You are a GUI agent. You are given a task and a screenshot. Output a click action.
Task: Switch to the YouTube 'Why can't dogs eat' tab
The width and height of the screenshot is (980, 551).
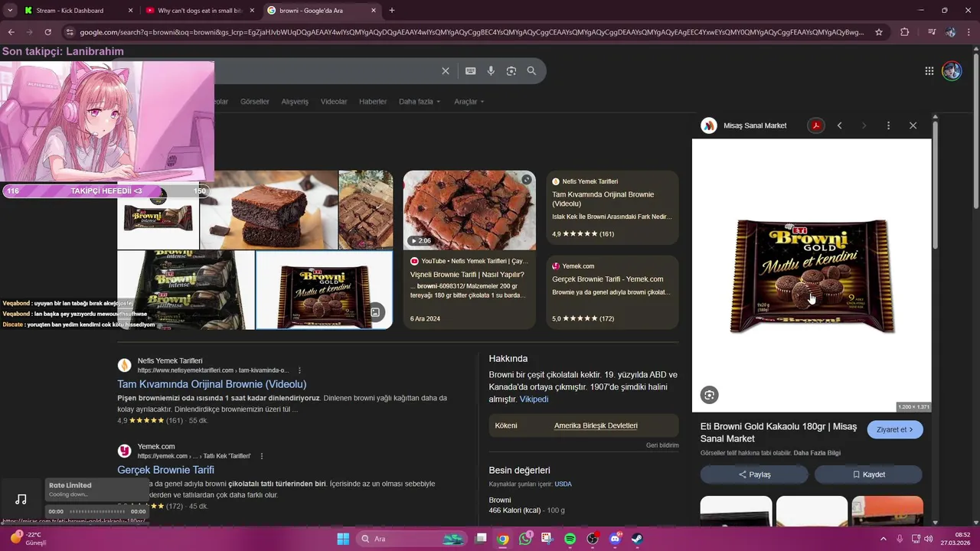[x=200, y=11]
